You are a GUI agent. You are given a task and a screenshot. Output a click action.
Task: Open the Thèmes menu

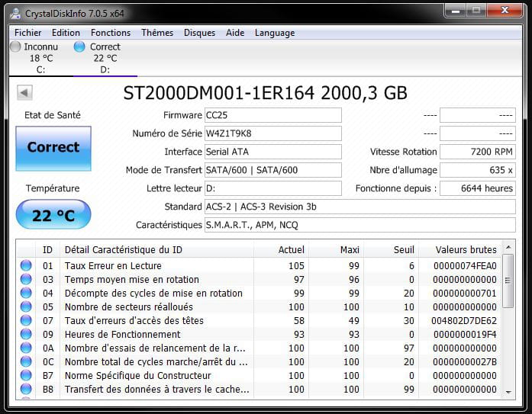[157, 33]
